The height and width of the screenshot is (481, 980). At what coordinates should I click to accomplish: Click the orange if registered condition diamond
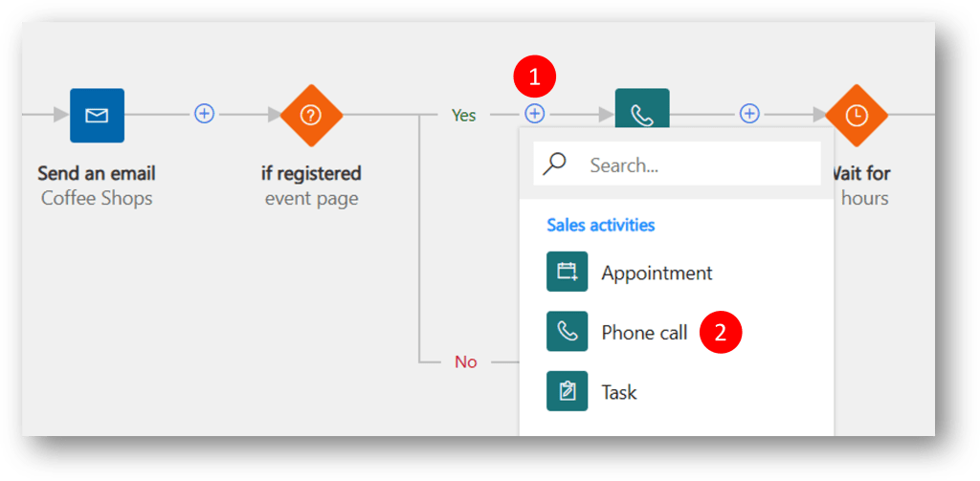tap(311, 115)
